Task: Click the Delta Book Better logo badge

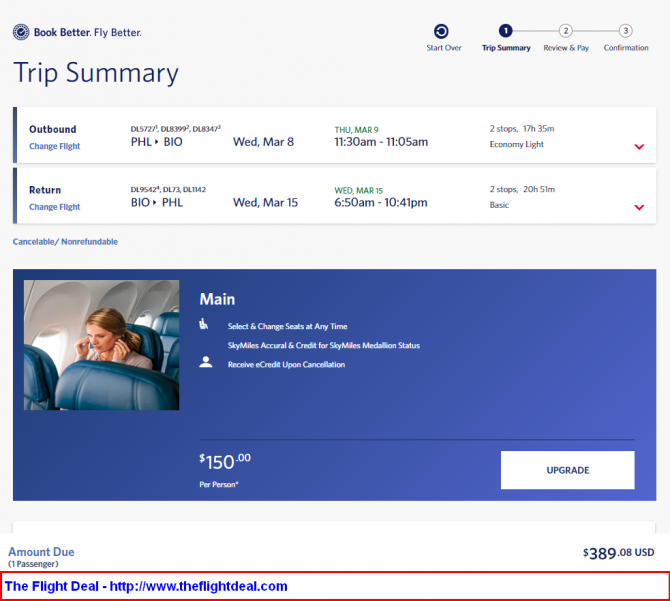Action: pyautogui.click(x=21, y=32)
